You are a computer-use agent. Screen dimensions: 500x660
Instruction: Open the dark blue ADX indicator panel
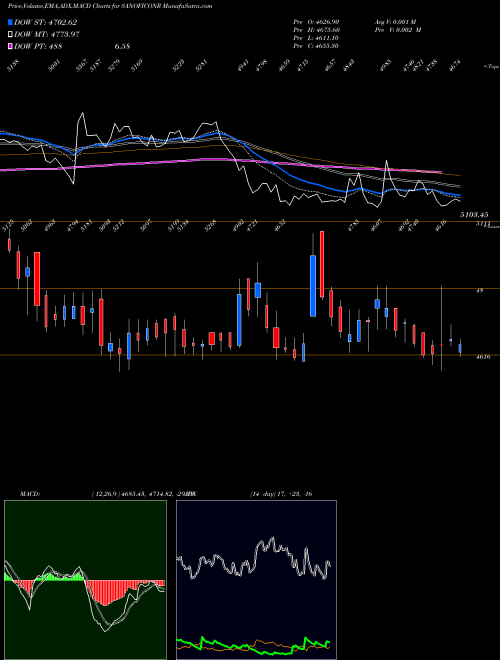pos(256,580)
